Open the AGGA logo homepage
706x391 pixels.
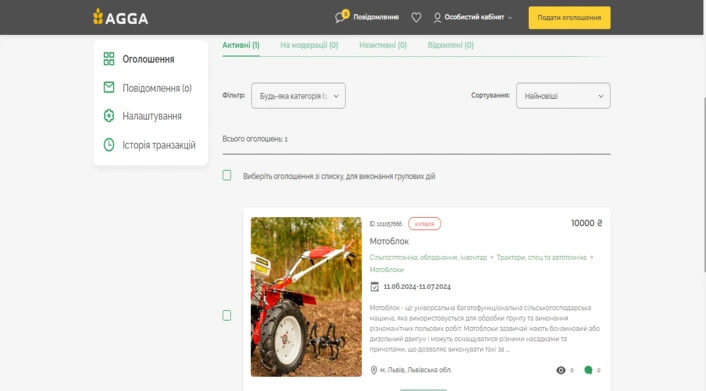click(x=121, y=17)
